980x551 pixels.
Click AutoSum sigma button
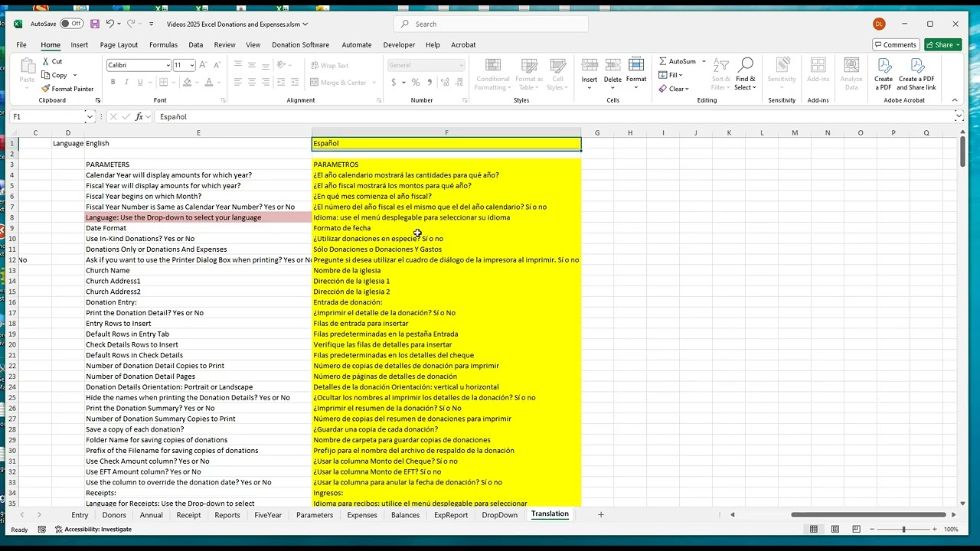(x=677, y=61)
